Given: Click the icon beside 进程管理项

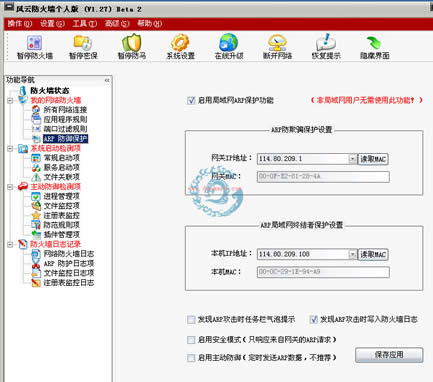Looking at the screenshot, I should pyautogui.click(x=36, y=196).
